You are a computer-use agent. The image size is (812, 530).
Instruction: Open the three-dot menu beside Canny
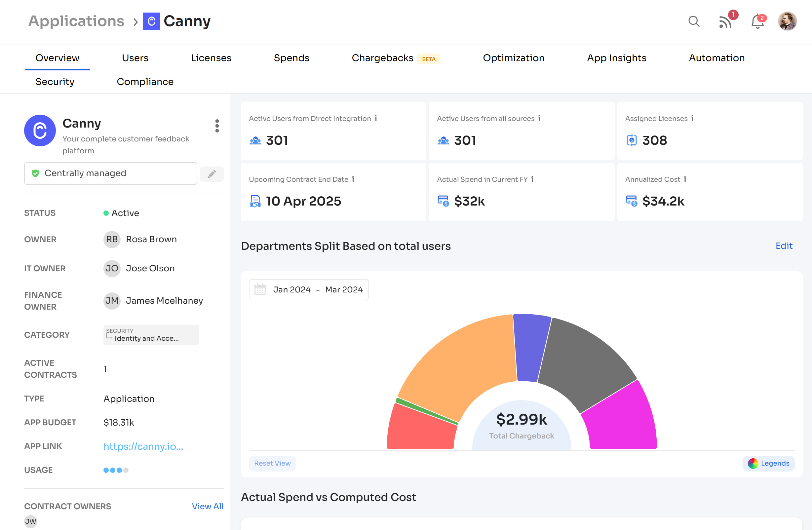point(217,126)
